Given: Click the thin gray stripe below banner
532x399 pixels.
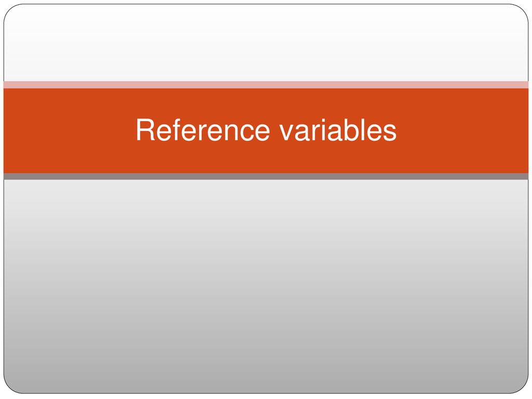Looking at the screenshot, I should pyautogui.click(x=266, y=177).
